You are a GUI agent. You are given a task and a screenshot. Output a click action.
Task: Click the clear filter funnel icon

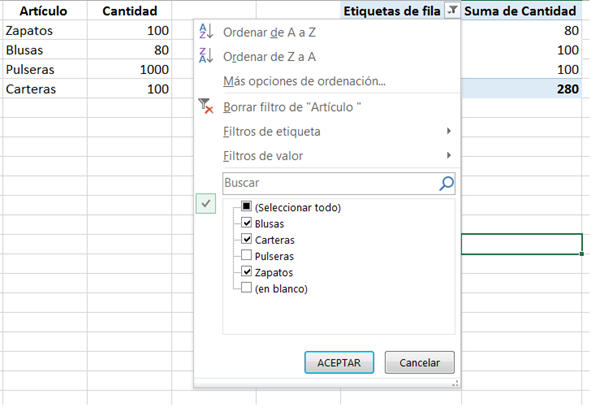point(207,106)
